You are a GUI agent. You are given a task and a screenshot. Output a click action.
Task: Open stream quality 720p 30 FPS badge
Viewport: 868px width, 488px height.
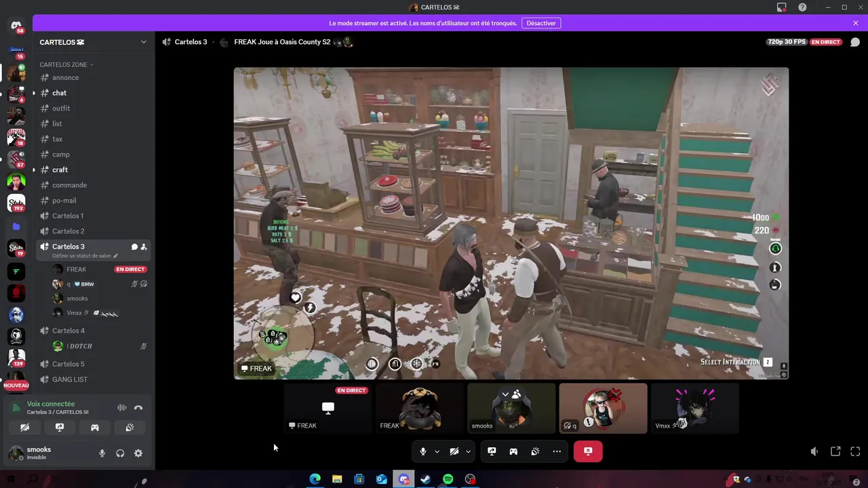tap(787, 42)
